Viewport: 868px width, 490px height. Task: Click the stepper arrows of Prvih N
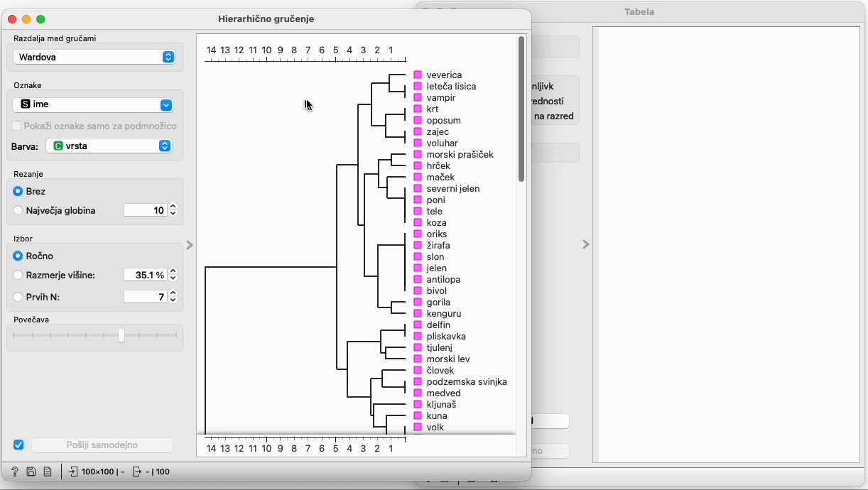pos(173,297)
